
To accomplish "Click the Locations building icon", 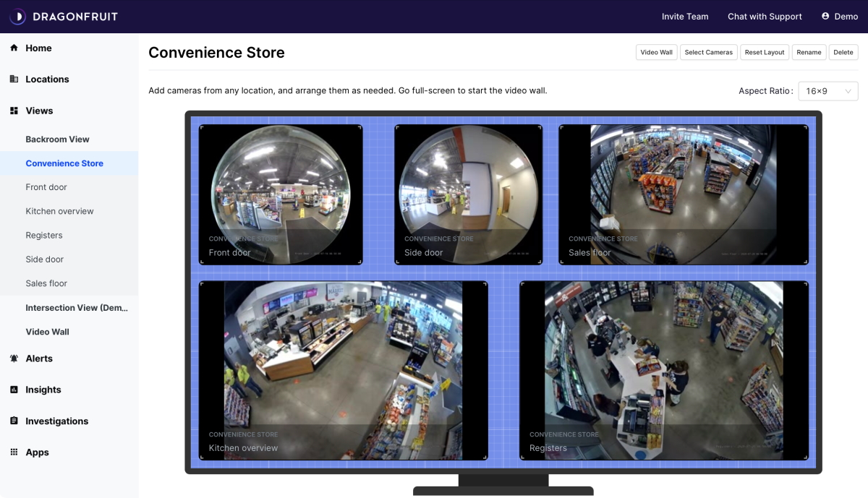I will tap(14, 79).
